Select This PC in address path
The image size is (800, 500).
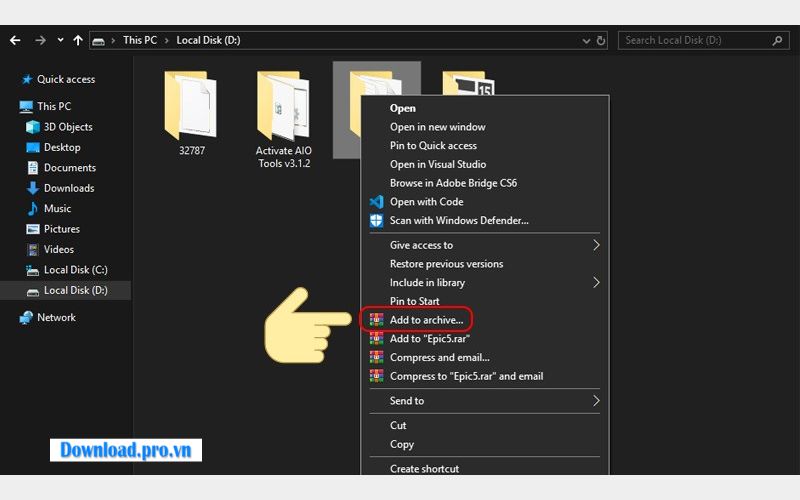pos(140,40)
